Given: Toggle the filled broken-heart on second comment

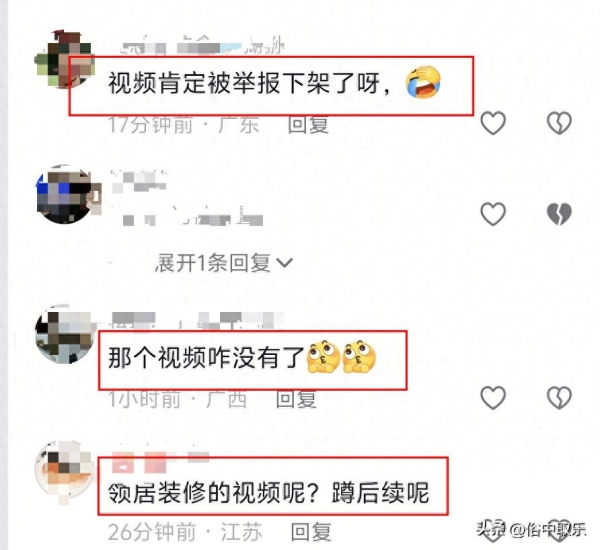Looking at the screenshot, I should point(559,214).
